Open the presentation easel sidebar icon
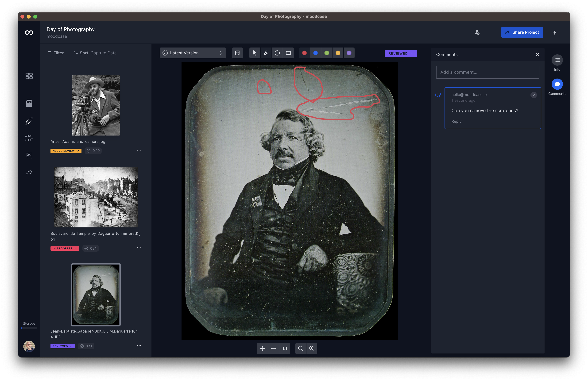 click(x=29, y=155)
